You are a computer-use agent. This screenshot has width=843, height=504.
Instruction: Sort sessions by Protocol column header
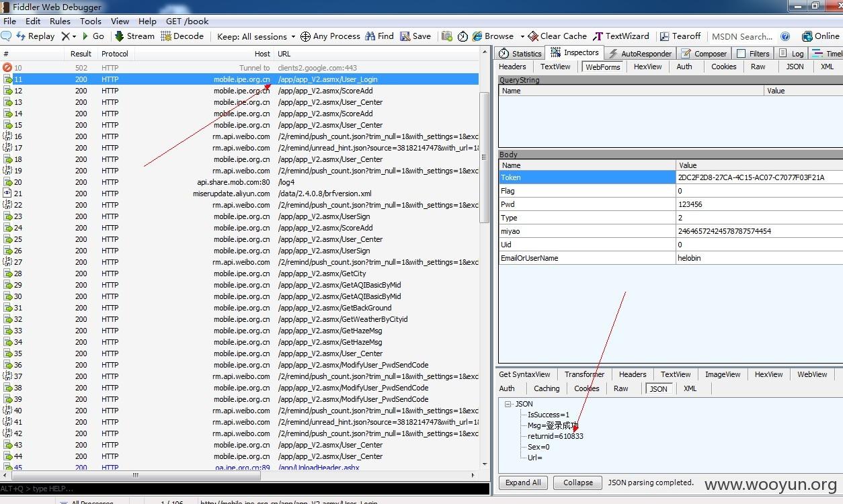point(116,54)
